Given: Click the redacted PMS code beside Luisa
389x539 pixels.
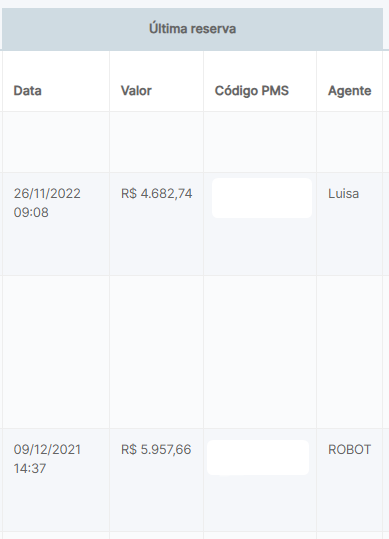Looking at the screenshot, I should tap(262, 198).
